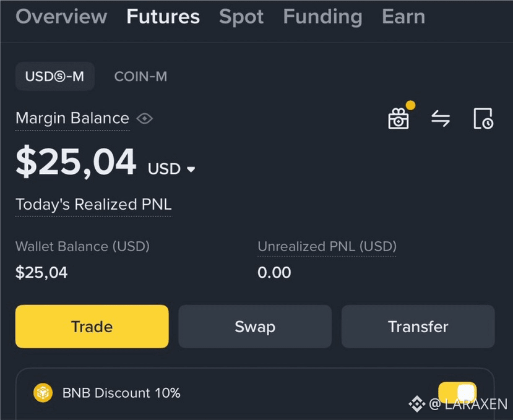Click the Swap button
Viewport: 513px width, 420px height.
pos(255,327)
